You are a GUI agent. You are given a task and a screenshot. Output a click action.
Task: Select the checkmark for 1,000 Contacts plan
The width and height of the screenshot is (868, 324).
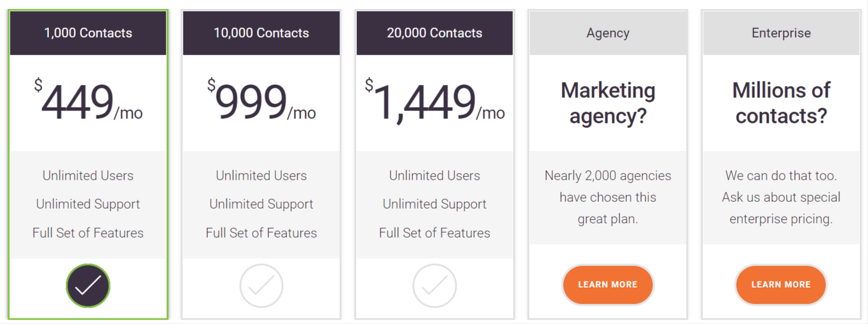88,286
